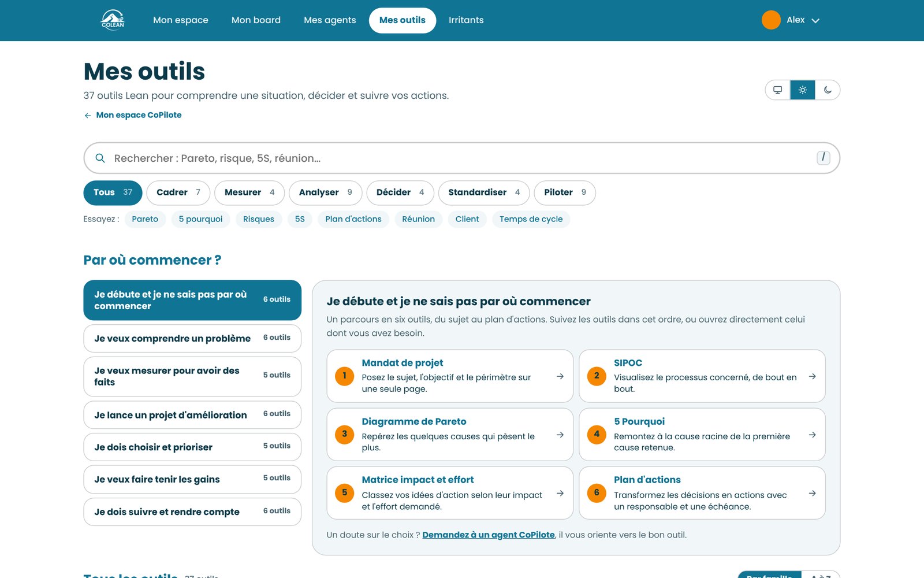Open Mon espace in navigation

[181, 20]
